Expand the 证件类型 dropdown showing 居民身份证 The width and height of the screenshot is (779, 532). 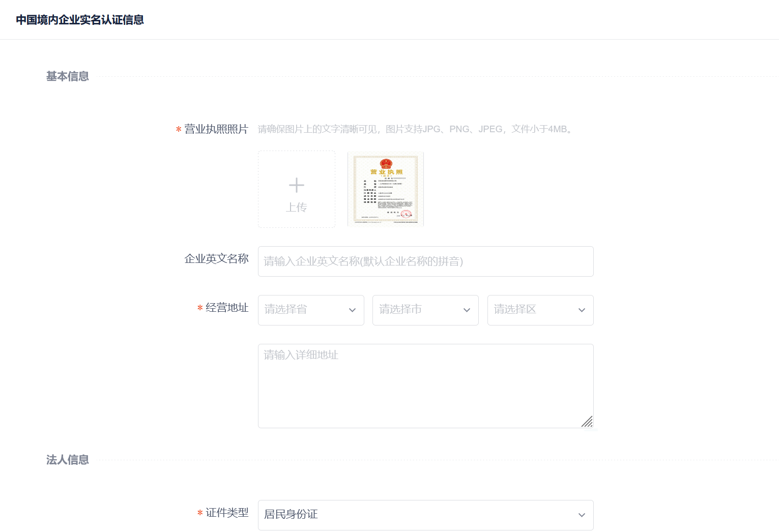coord(417,515)
